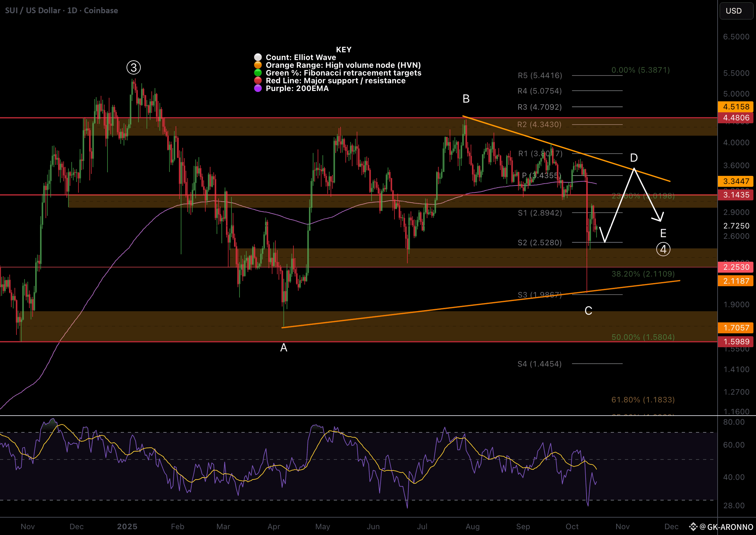The image size is (756, 535).
Task: Click the 38.20% (2.1109) Fibonacci label
Action: point(643,274)
